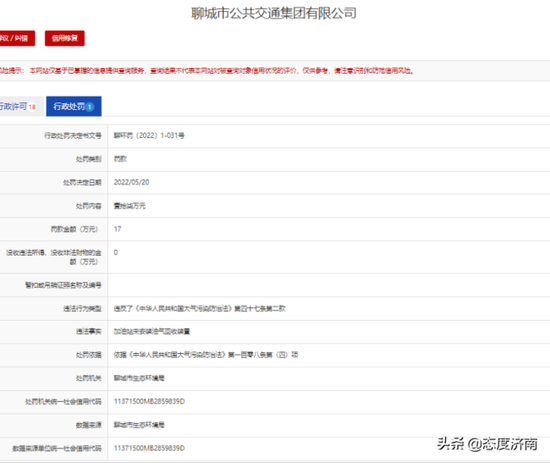Screen dimensions: 550x463
Task: Click the 处罚内容 label
Action: click(x=89, y=206)
